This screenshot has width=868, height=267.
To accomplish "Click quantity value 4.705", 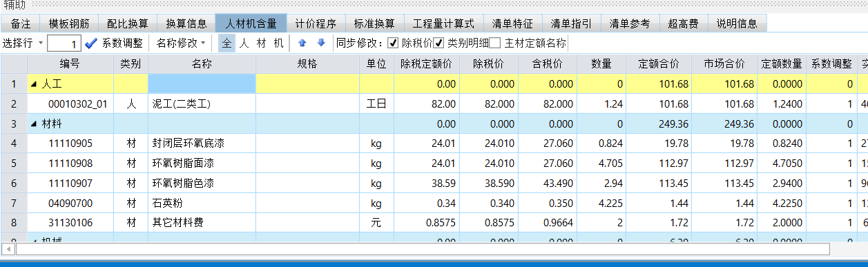I will coord(602,164).
